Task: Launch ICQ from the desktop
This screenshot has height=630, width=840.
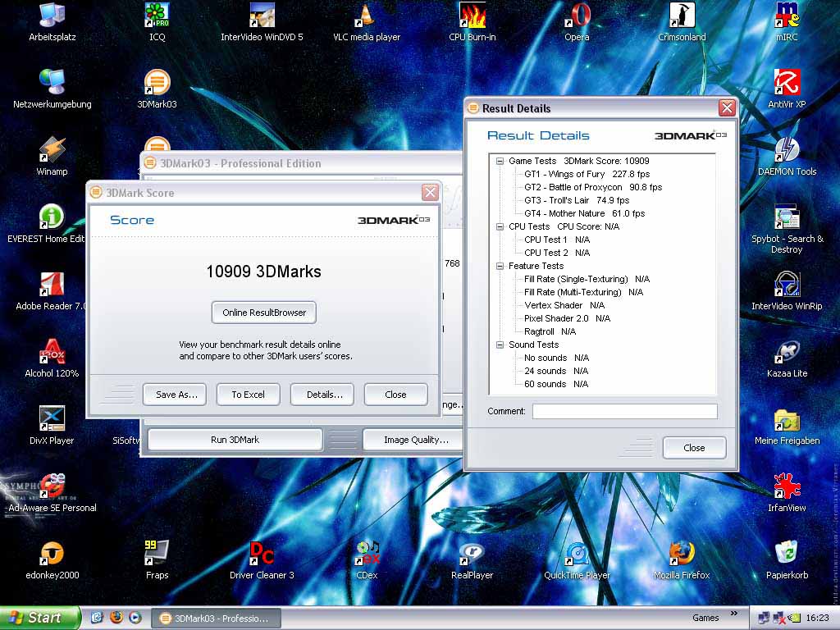Action: click(x=157, y=21)
